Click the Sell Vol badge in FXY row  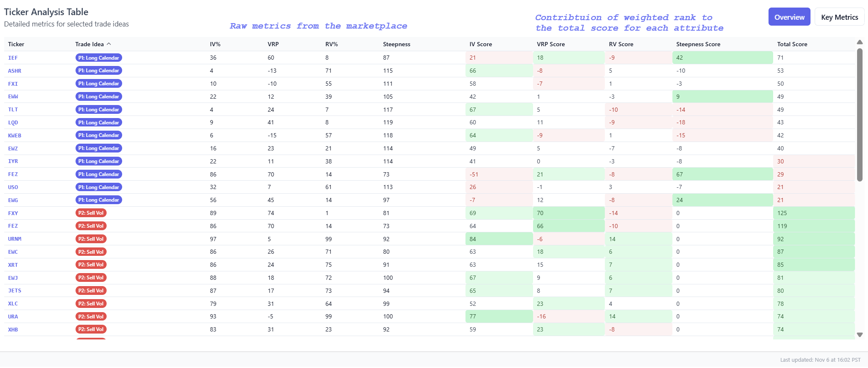91,213
